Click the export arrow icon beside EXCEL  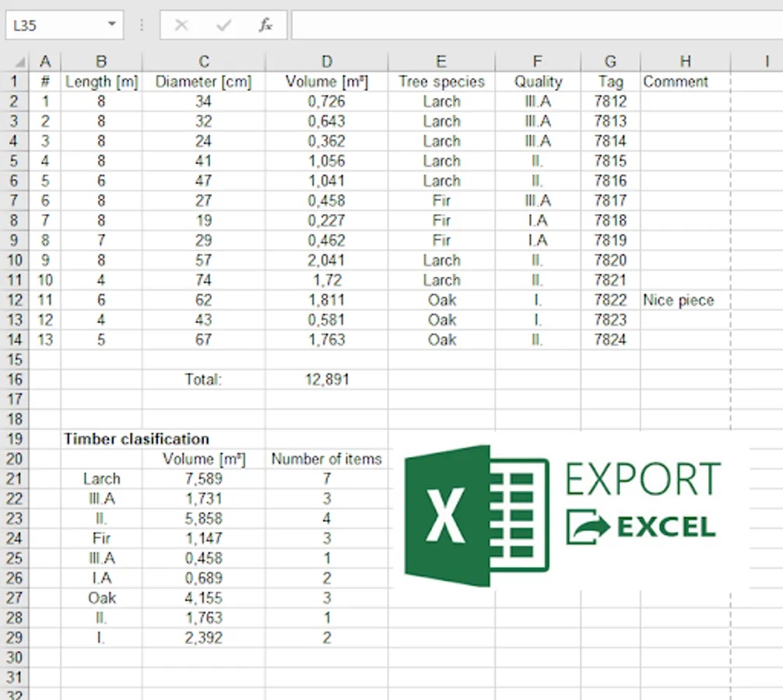(588, 527)
